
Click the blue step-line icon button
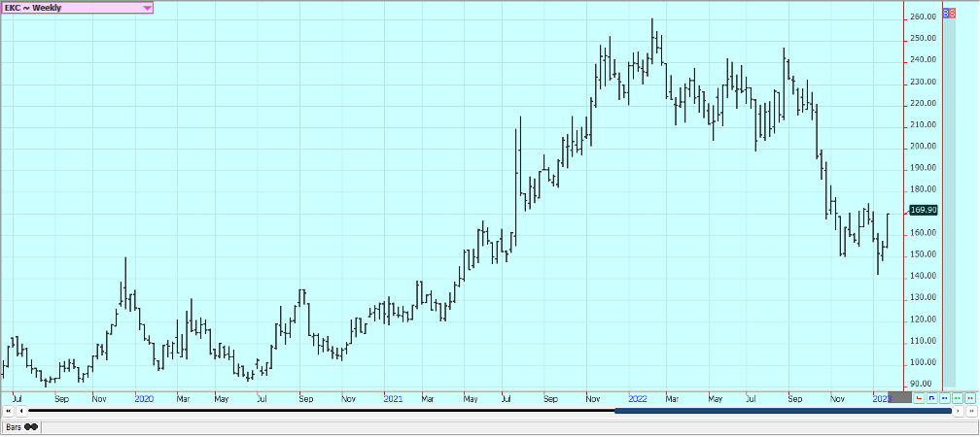click(931, 398)
